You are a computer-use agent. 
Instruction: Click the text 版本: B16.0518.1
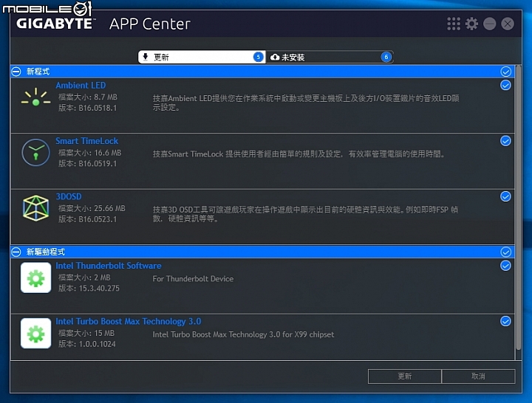[87, 108]
